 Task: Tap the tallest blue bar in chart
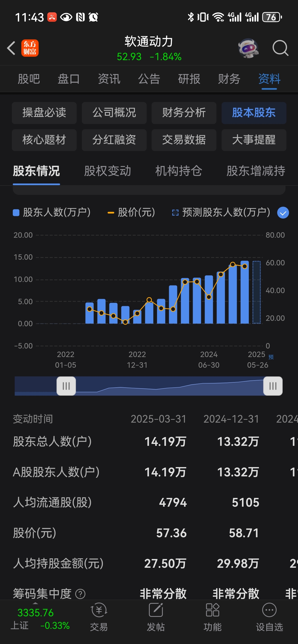coord(245,292)
